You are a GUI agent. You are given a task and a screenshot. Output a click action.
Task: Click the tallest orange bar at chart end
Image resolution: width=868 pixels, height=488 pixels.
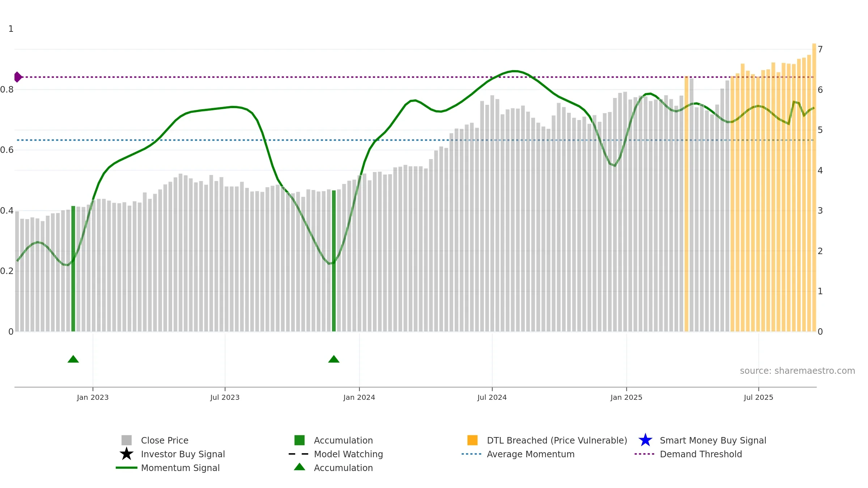tap(814, 187)
